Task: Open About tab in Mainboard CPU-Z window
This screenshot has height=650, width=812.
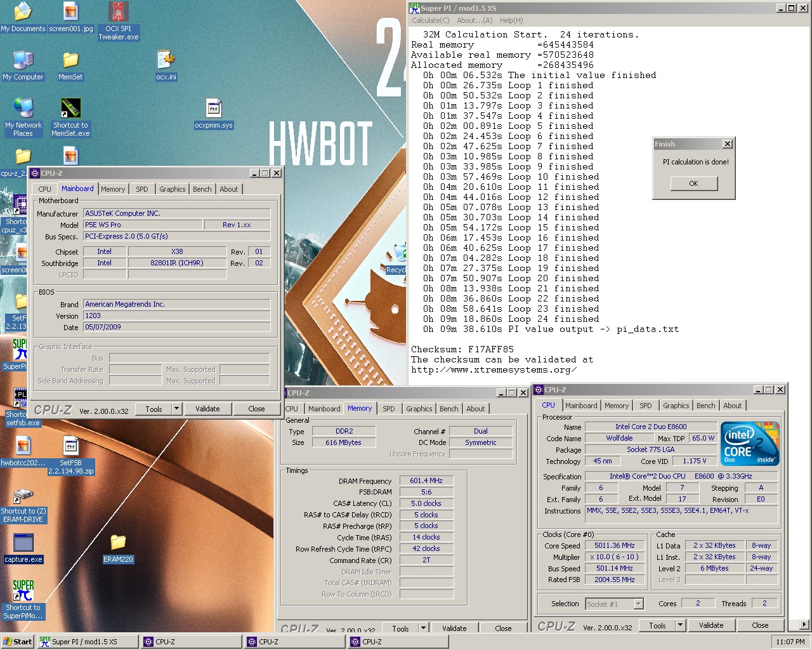Action: 229,189
